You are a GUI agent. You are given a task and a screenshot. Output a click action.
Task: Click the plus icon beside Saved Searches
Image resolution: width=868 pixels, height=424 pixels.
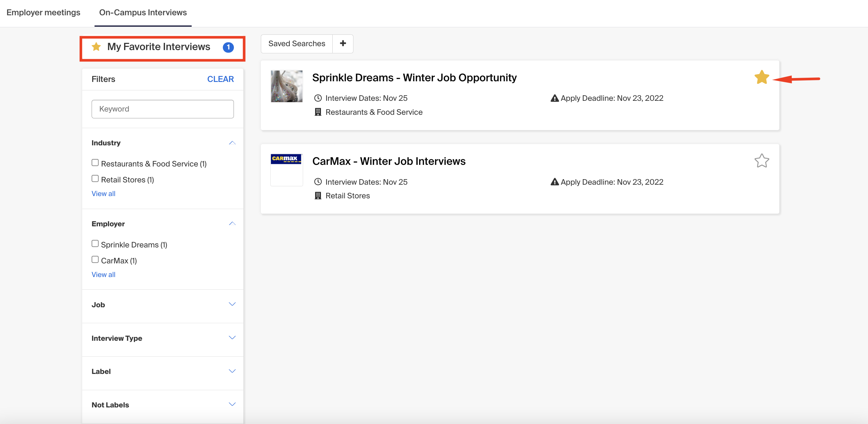click(343, 44)
